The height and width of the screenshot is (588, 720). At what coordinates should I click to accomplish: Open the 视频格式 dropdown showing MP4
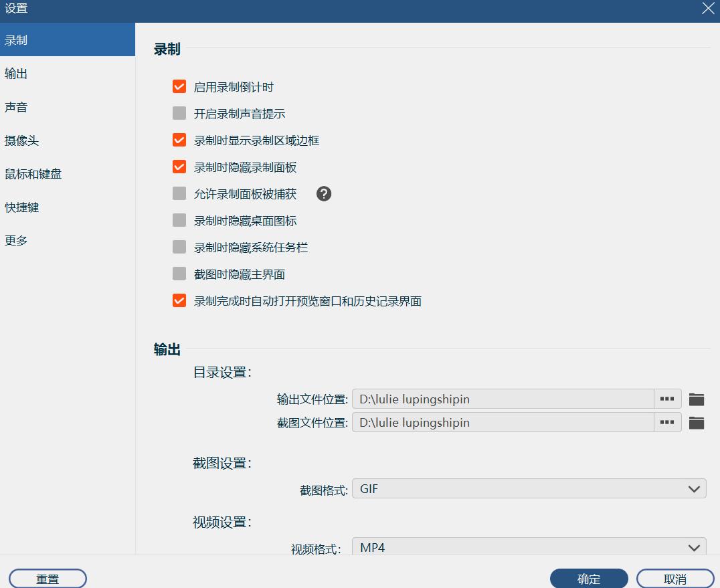pyautogui.click(x=529, y=547)
